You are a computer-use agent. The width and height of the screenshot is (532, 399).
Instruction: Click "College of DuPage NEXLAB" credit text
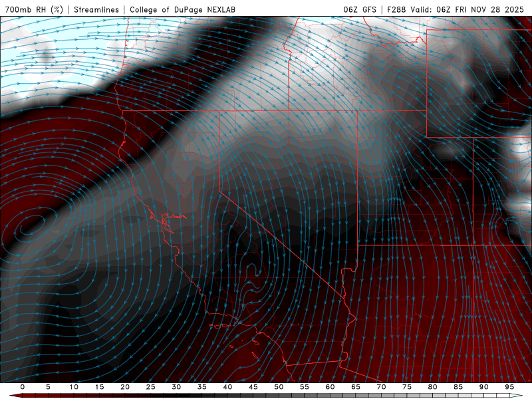(182, 9)
